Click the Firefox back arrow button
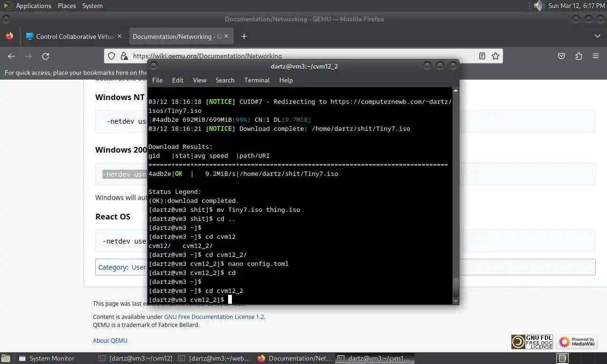The image size is (607, 364). coord(11,56)
